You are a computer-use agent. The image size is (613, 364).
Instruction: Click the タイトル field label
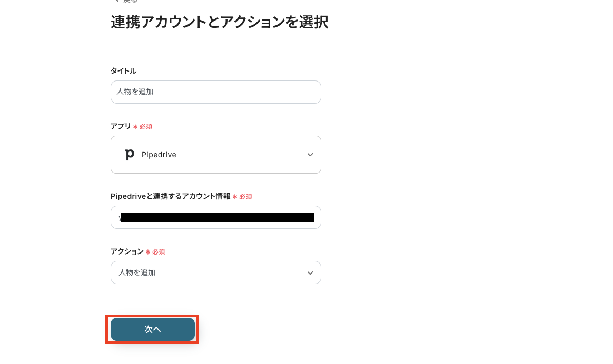click(123, 71)
